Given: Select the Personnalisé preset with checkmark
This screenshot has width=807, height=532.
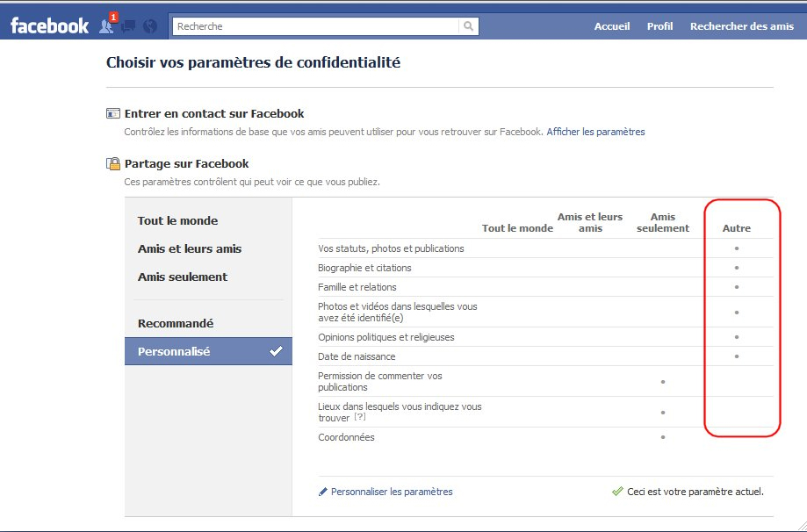Looking at the screenshot, I should click(x=208, y=351).
